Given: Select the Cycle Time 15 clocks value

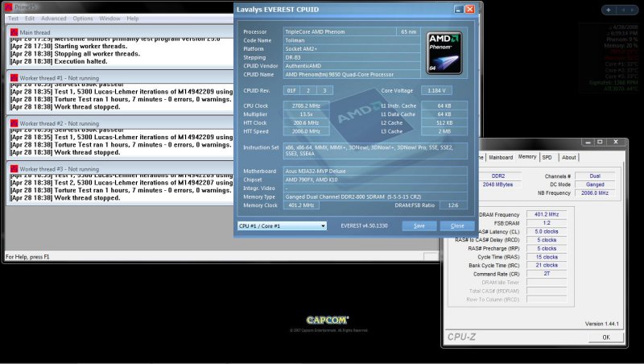Looking at the screenshot, I should [547, 257].
